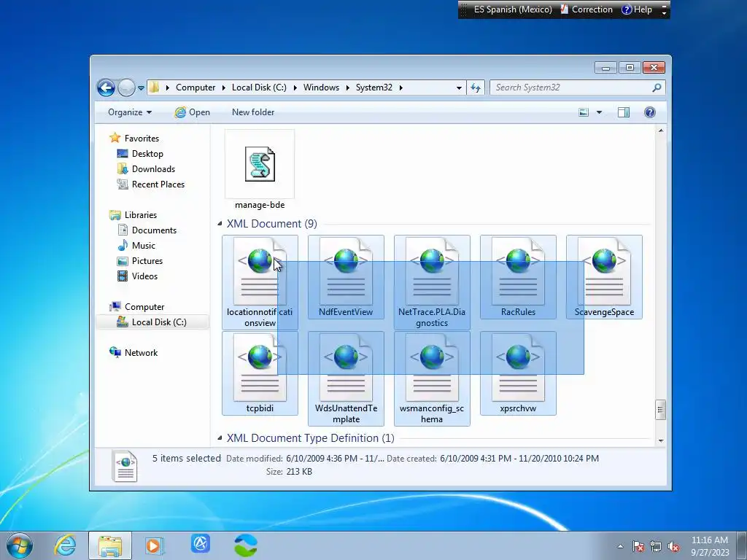The height and width of the screenshot is (560, 747).
Task: Select Computer in navigation pane
Action: coord(144,307)
